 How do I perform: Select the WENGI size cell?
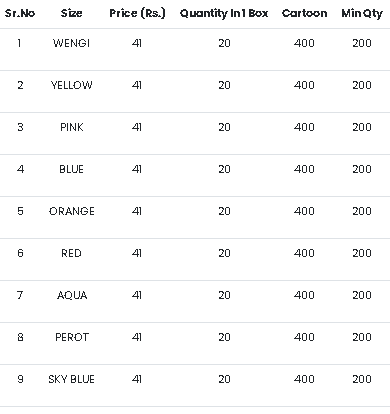[x=71, y=43]
